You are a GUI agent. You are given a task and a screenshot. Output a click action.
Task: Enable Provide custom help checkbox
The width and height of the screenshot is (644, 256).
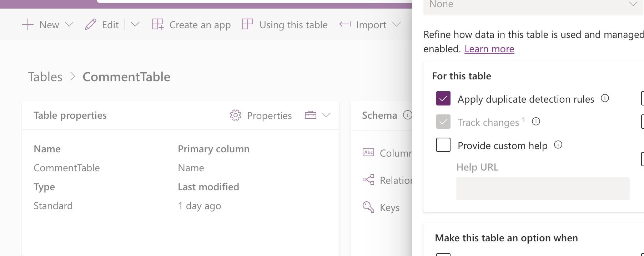pos(443,145)
